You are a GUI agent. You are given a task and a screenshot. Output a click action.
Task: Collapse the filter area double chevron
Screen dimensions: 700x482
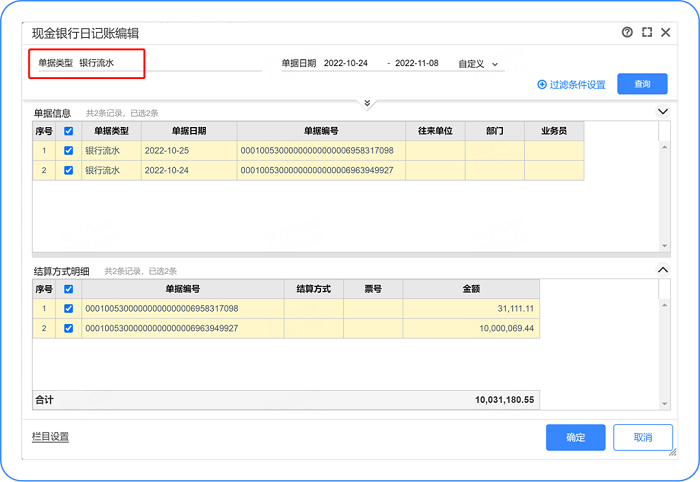pos(367,103)
